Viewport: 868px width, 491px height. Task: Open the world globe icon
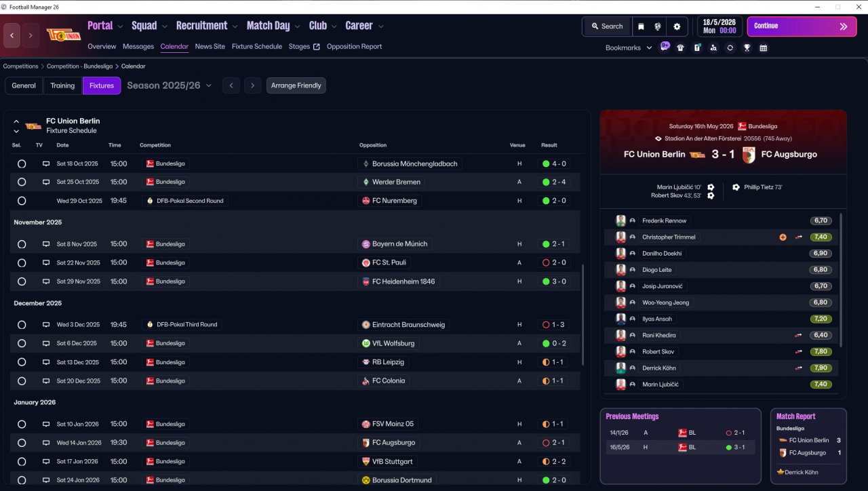click(658, 26)
